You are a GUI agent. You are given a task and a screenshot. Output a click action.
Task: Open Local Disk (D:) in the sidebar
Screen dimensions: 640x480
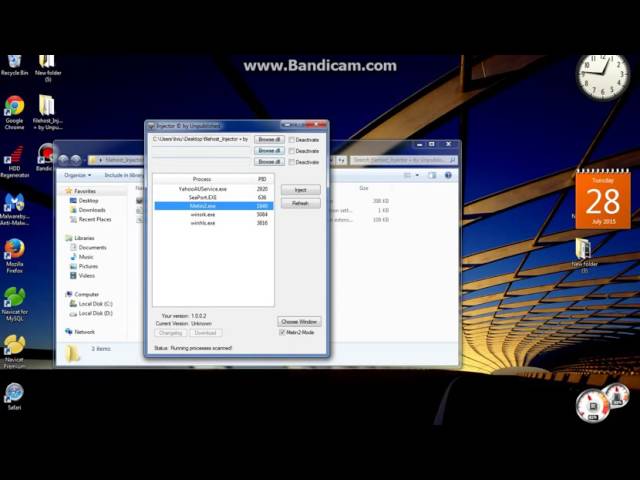click(x=95, y=313)
